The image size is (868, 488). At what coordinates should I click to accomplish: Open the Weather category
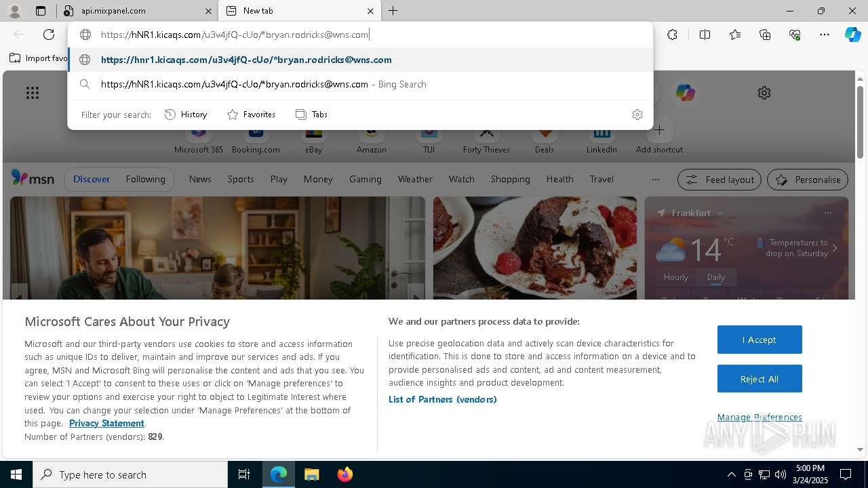click(x=415, y=180)
